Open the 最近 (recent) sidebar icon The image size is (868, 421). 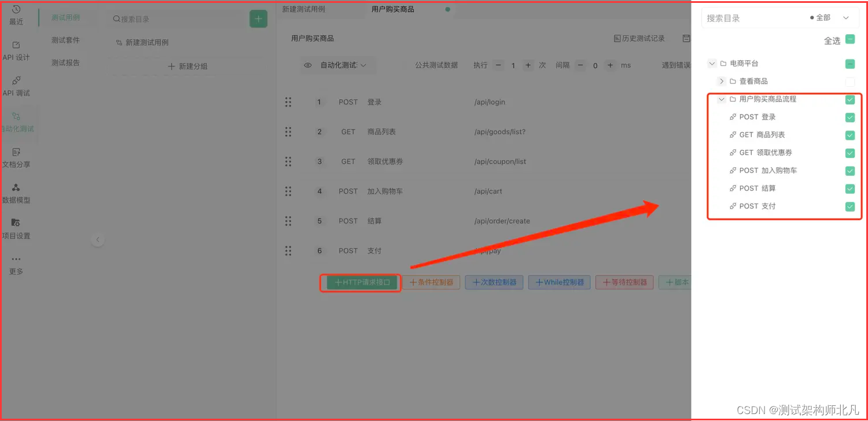click(x=16, y=10)
